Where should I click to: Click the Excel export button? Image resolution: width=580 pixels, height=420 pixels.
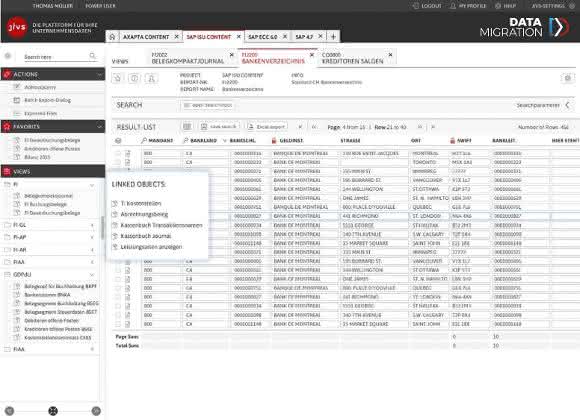point(267,127)
